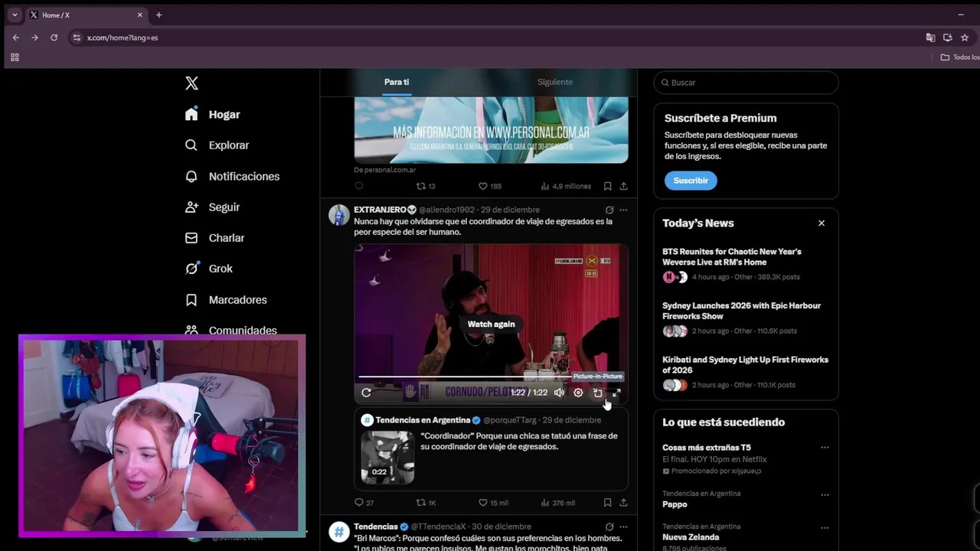Share the EXTRANJERO post
This screenshot has height=551, width=980.
[623, 503]
